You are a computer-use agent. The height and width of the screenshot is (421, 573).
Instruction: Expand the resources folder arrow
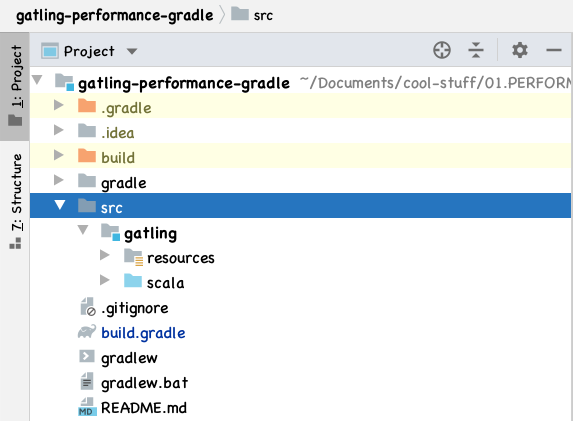pos(105,255)
